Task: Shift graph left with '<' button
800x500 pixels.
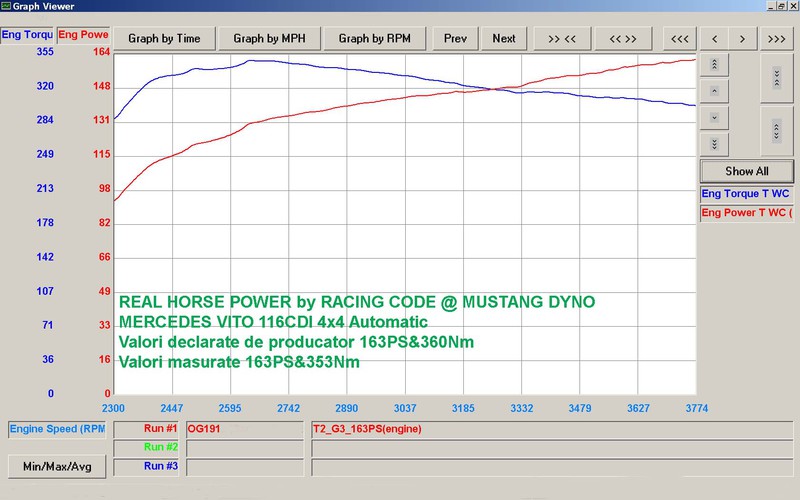Action: [x=714, y=39]
